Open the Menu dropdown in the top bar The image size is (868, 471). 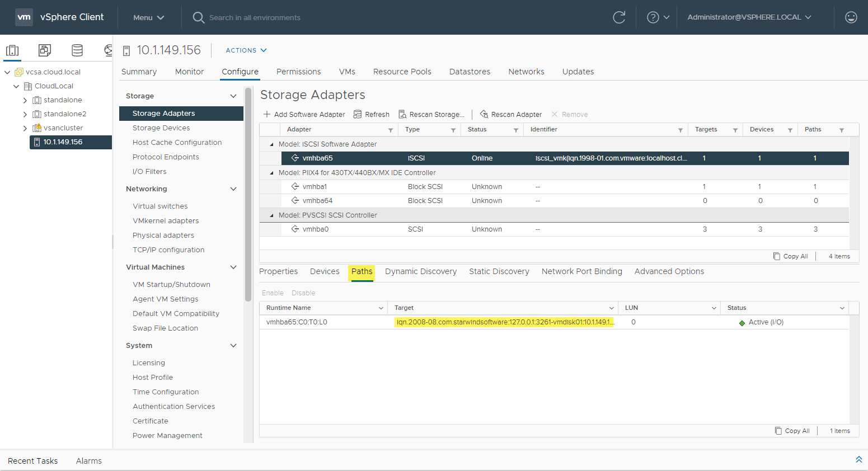[x=148, y=17]
